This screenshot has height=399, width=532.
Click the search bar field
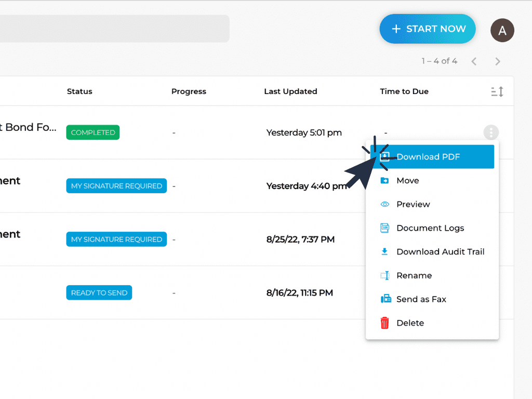[x=115, y=29]
